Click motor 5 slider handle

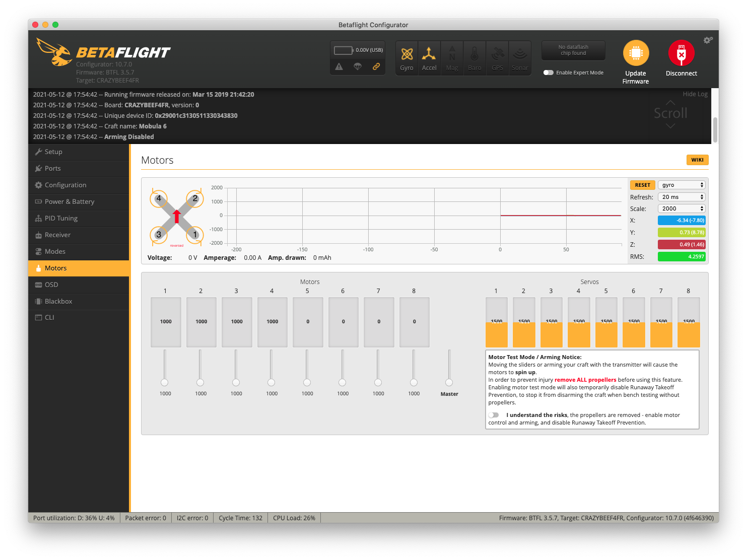click(307, 382)
